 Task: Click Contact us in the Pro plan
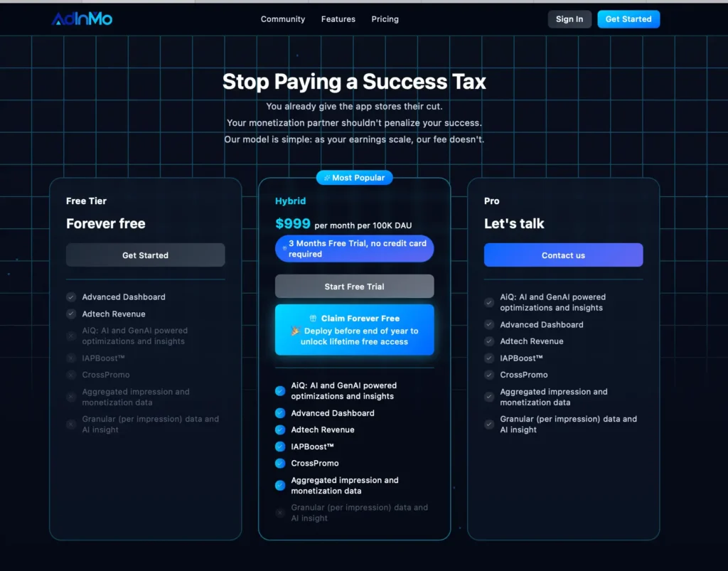point(563,255)
